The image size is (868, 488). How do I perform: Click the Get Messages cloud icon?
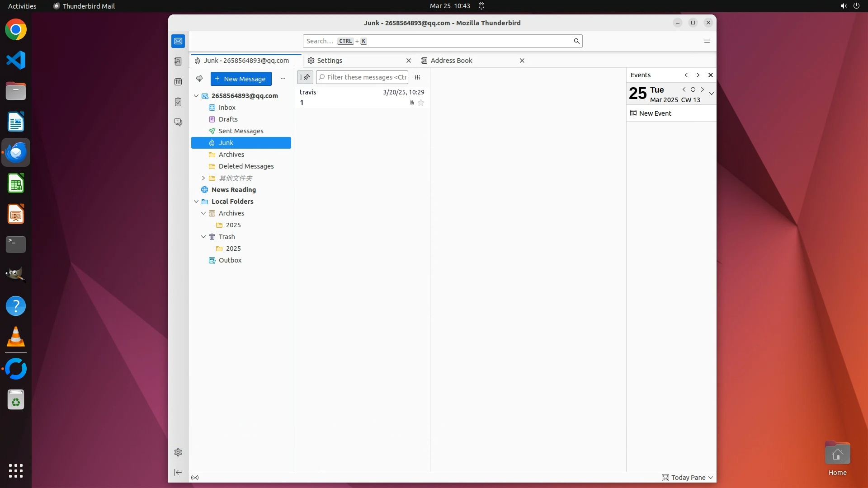click(199, 79)
